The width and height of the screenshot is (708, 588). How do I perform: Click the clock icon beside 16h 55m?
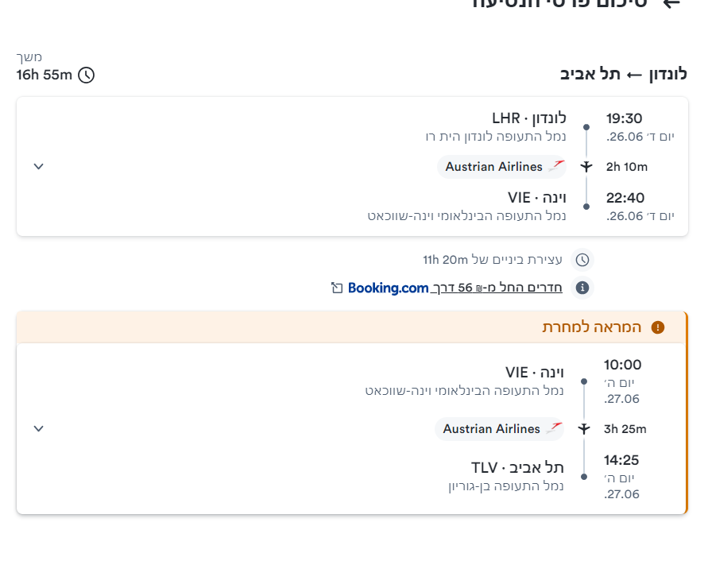pyautogui.click(x=86, y=75)
